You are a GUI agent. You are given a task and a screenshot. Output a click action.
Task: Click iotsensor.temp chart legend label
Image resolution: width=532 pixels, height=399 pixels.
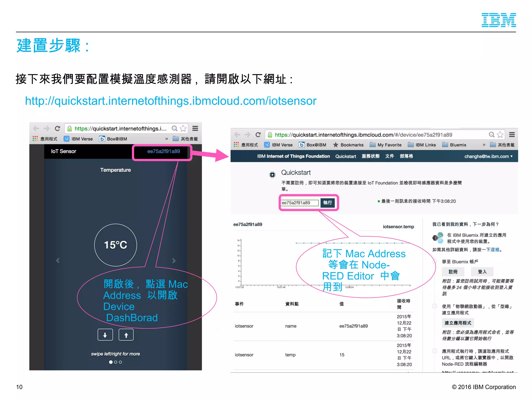(398, 227)
